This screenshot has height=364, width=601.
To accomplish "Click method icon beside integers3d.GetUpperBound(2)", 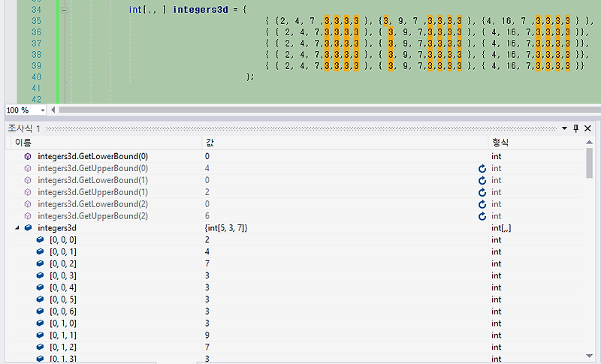I will click(x=28, y=216).
